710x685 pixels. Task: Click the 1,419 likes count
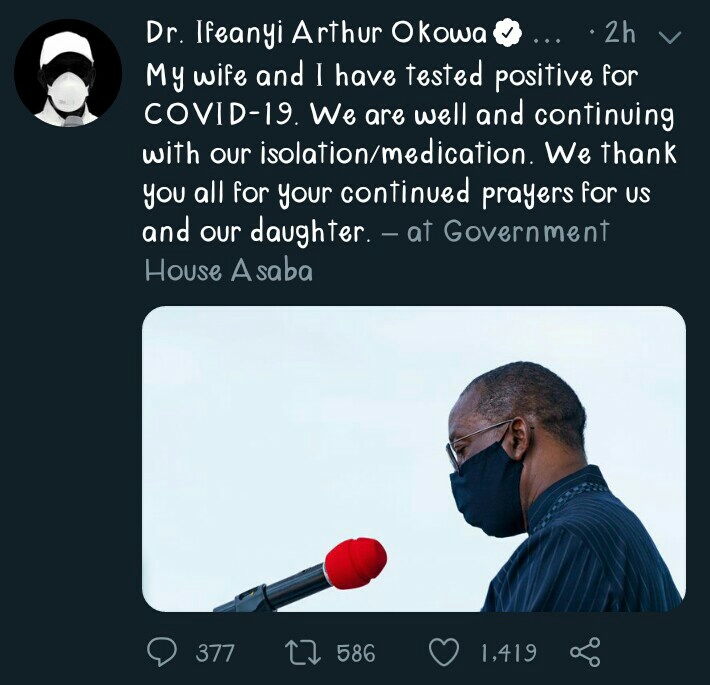pyautogui.click(x=508, y=653)
